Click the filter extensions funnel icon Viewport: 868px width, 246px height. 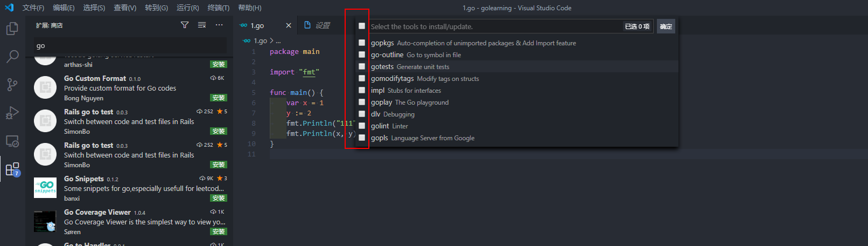pos(185,25)
